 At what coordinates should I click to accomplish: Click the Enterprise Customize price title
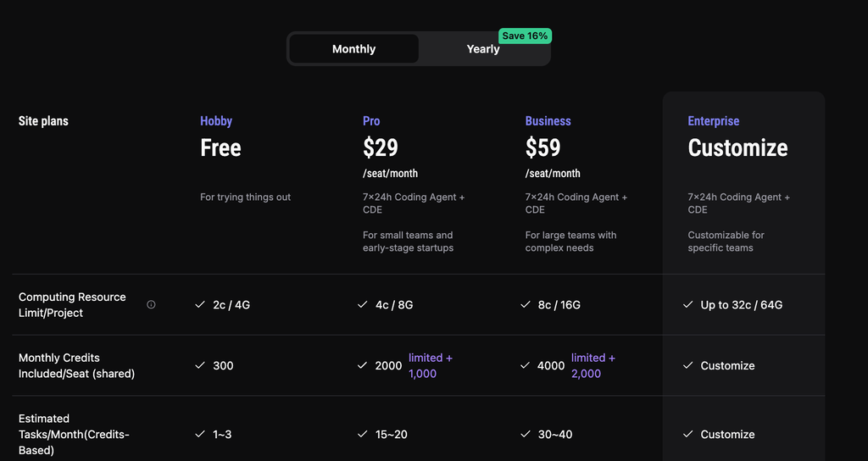point(738,147)
